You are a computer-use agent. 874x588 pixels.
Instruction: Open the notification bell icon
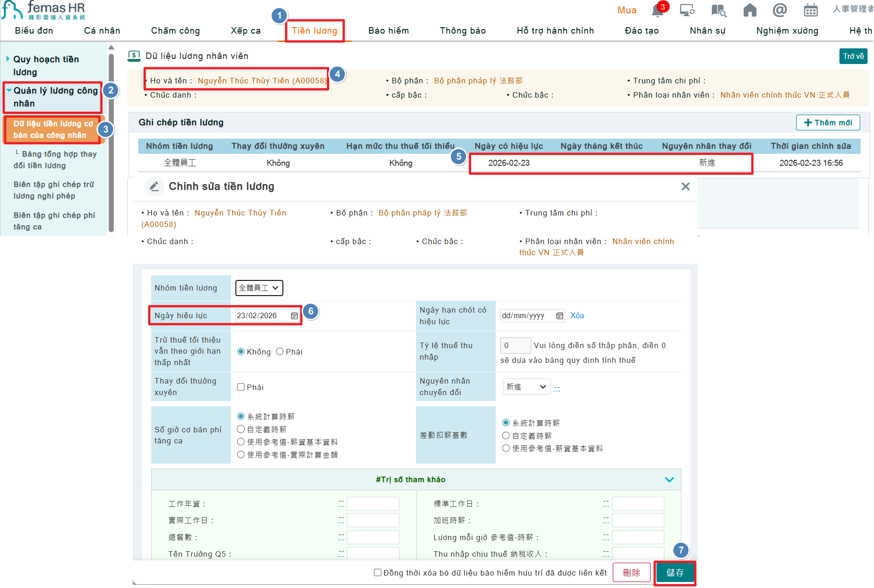[x=657, y=11]
